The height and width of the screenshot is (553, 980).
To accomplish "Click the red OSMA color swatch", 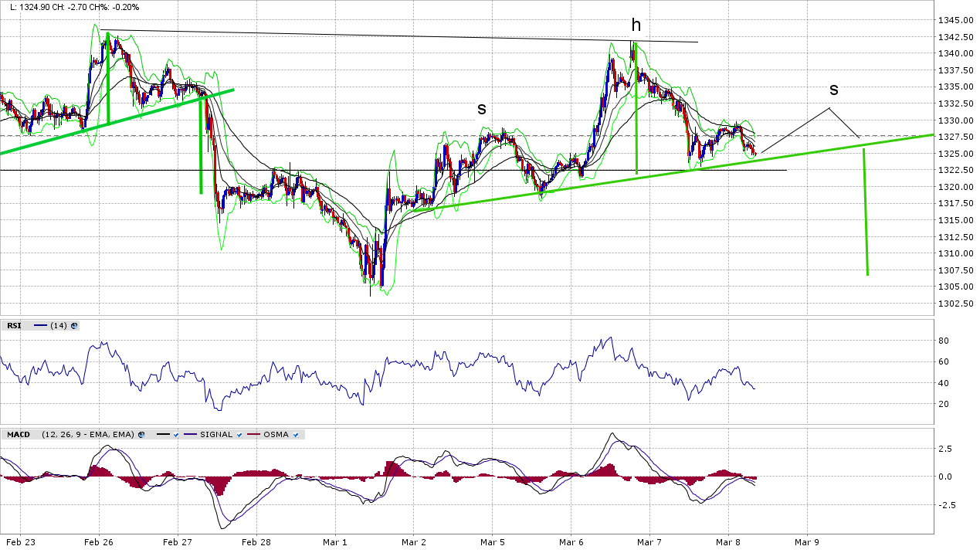I will pyautogui.click(x=253, y=435).
